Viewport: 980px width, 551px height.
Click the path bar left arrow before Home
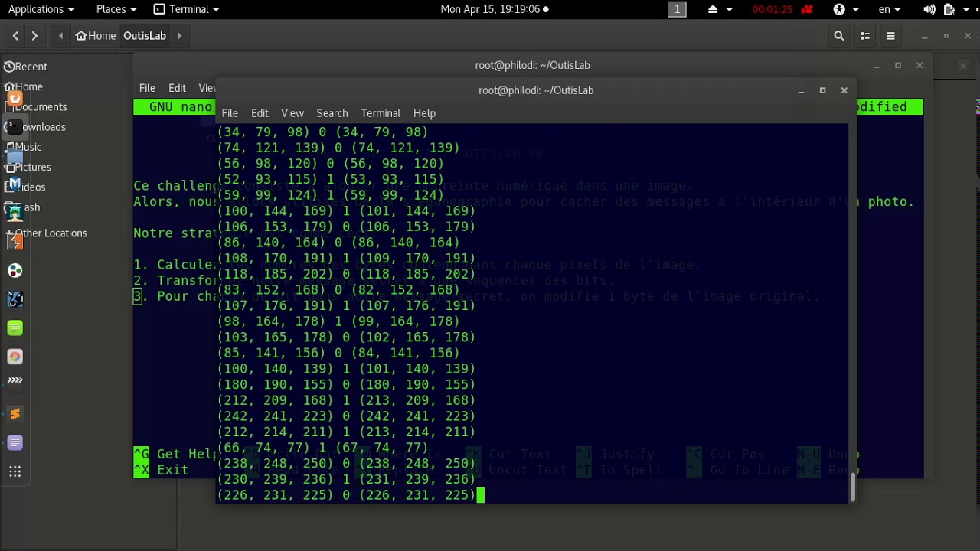point(60,36)
